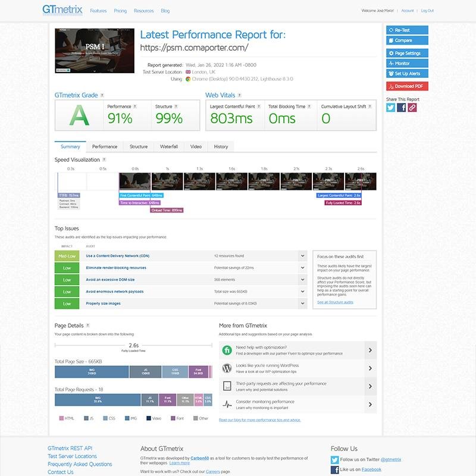476x476 pixels.
Task: Open the Account link
Action: [x=408, y=11]
